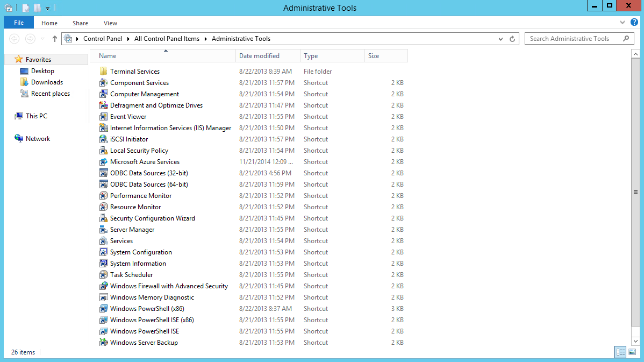
Task: Select Desktop in the navigation pane
Action: [42, 71]
